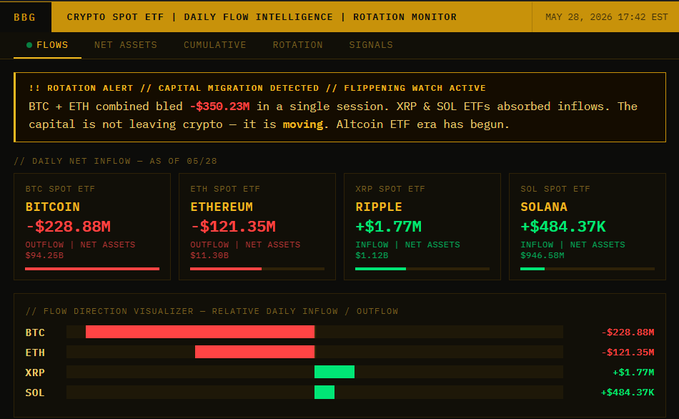
Task: Click the green progress bar on Solana card
Action: point(532,269)
